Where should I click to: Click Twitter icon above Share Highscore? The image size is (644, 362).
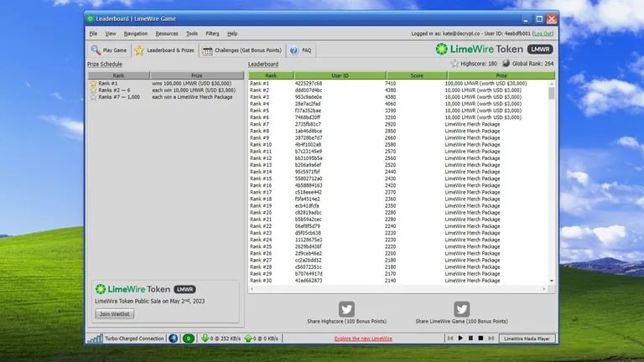[346, 309]
